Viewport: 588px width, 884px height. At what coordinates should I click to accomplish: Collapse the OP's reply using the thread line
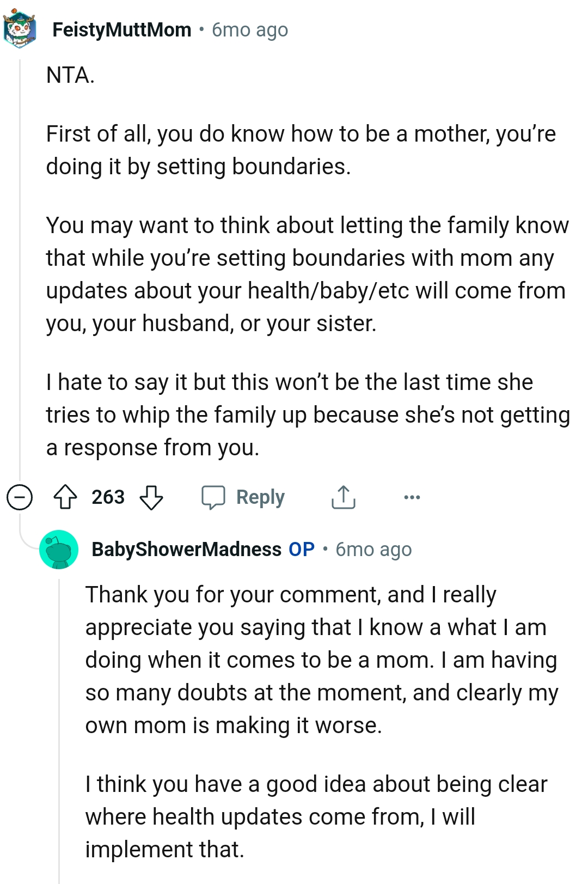tap(59, 708)
